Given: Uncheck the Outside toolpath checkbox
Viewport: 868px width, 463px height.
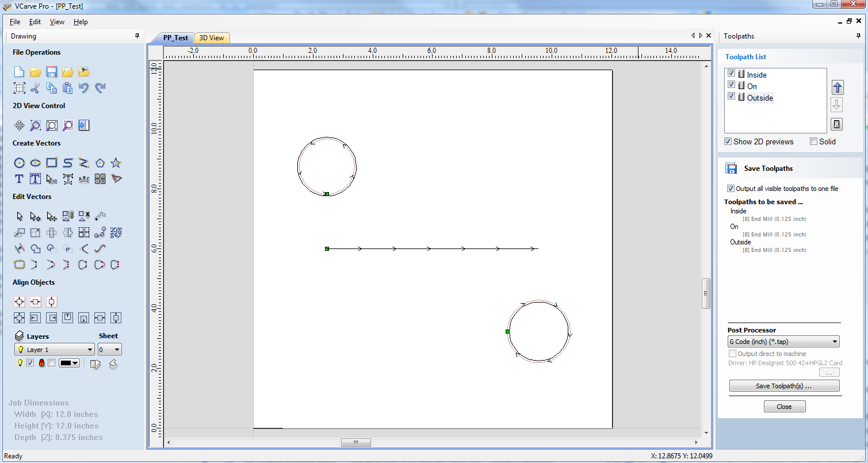Looking at the screenshot, I should pos(731,96).
